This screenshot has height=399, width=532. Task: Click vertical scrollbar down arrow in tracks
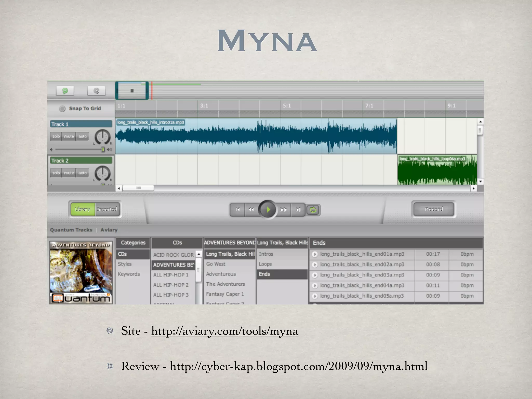[x=480, y=181]
